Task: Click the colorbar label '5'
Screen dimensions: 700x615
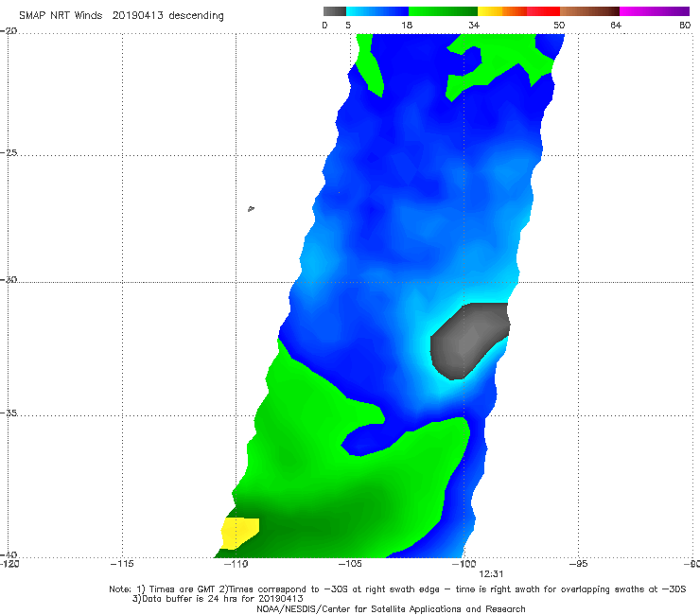Action: click(x=348, y=26)
